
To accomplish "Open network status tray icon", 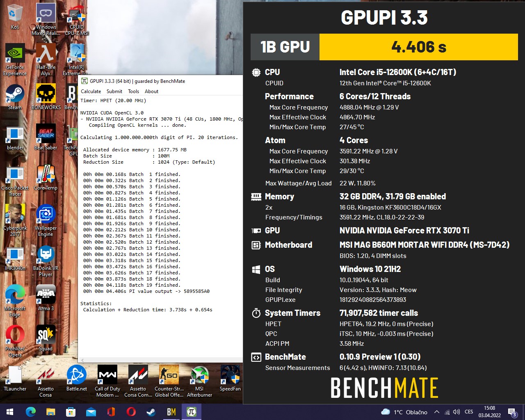I will click(447, 412).
